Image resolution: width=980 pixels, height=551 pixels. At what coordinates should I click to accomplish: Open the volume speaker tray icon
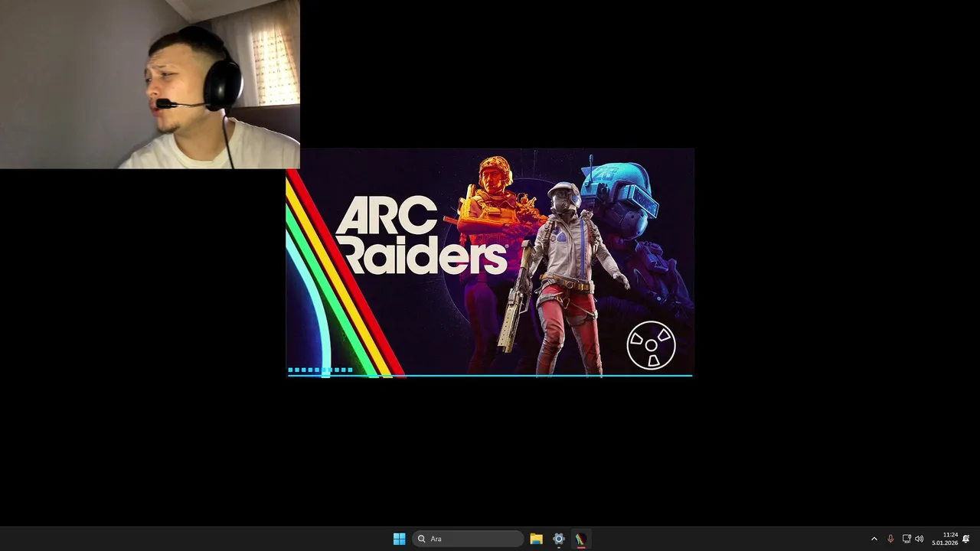pyautogui.click(x=919, y=539)
